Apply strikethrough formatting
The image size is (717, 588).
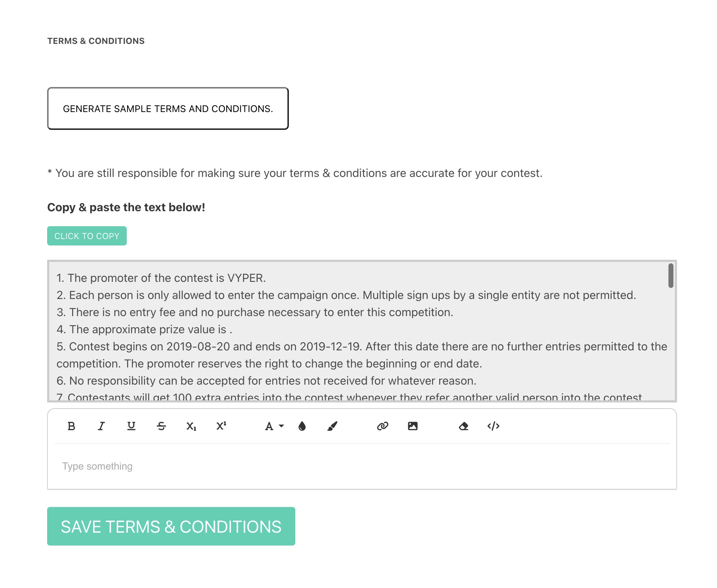point(161,426)
